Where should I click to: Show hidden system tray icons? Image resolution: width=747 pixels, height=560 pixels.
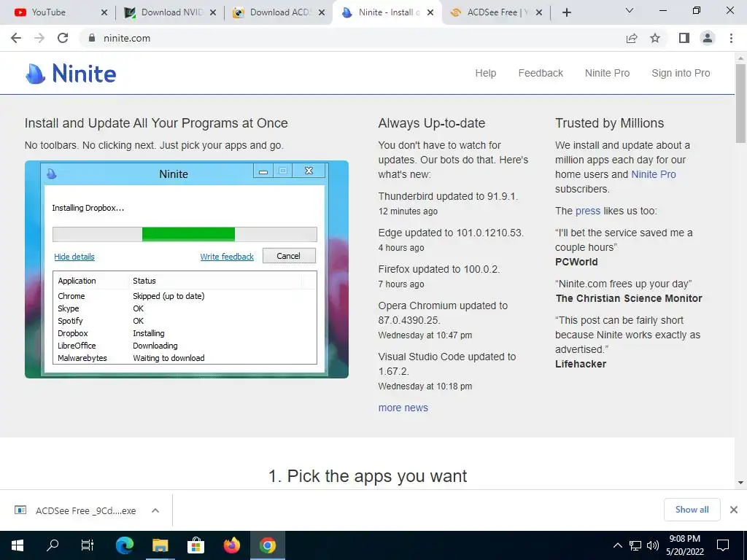pos(617,545)
